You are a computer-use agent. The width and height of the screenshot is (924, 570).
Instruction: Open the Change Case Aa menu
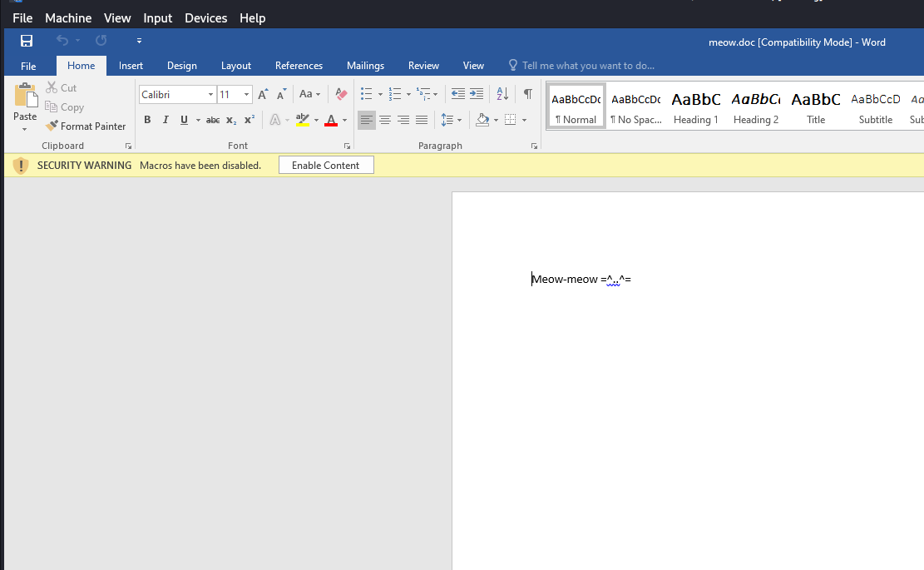pos(309,94)
